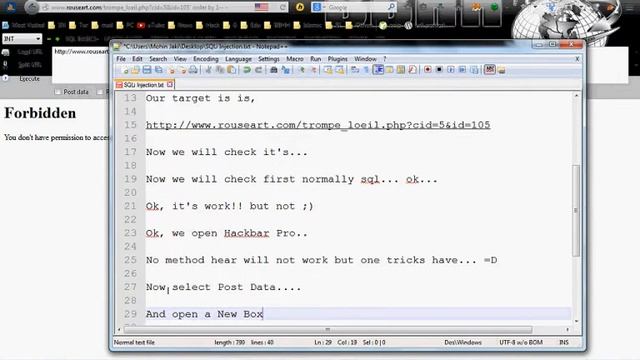Open the Run menu
Viewport: 640px width, 360px height.
316,59
